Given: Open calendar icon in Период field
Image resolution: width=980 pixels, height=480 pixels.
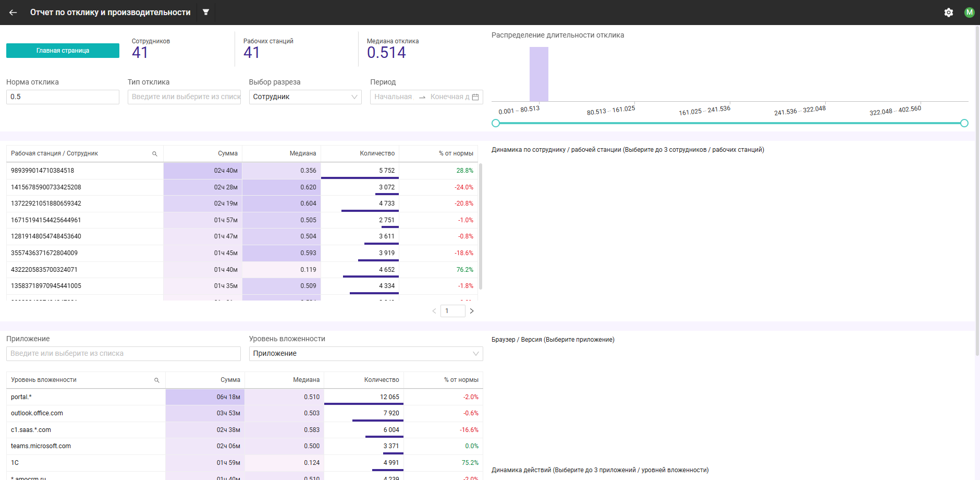Looking at the screenshot, I should coord(475,97).
